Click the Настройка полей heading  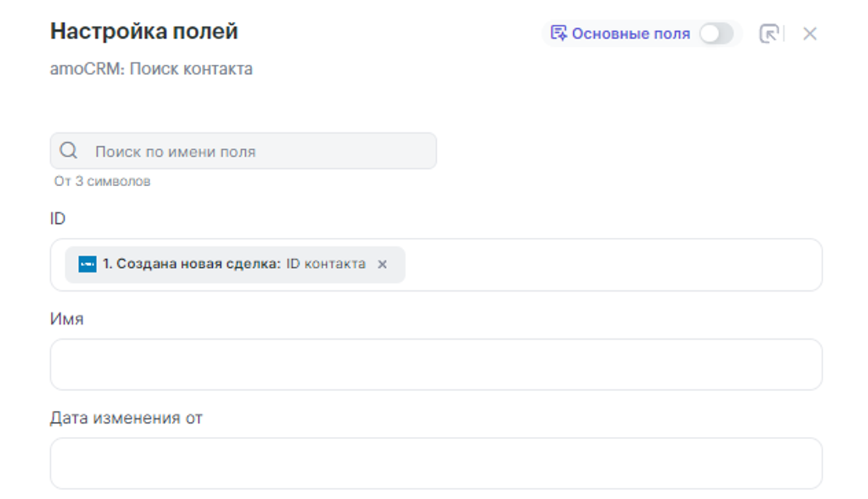tap(144, 32)
